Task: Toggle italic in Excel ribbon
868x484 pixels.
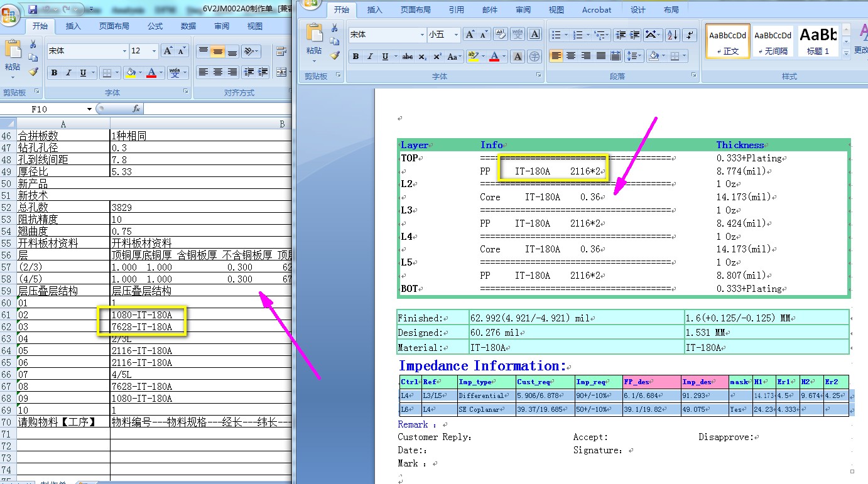Action: click(68, 73)
